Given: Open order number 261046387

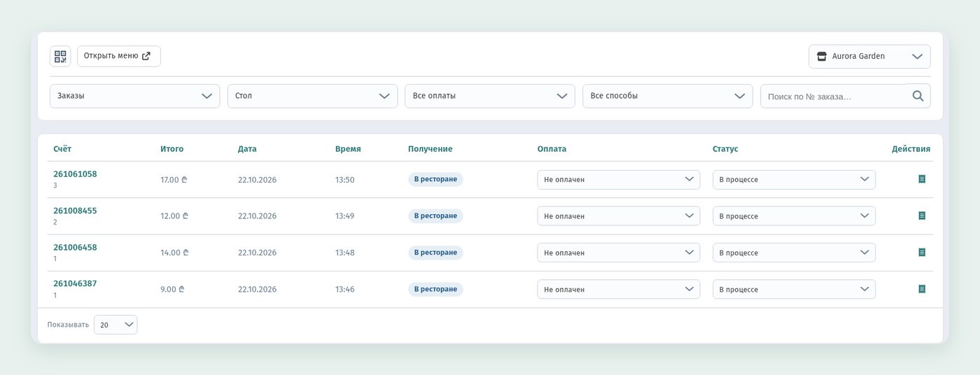Looking at the screenshot, I should point(75,283).
